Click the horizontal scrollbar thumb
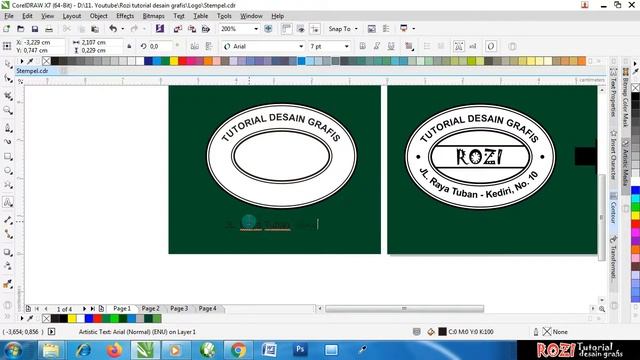 (x=404, y=309)
